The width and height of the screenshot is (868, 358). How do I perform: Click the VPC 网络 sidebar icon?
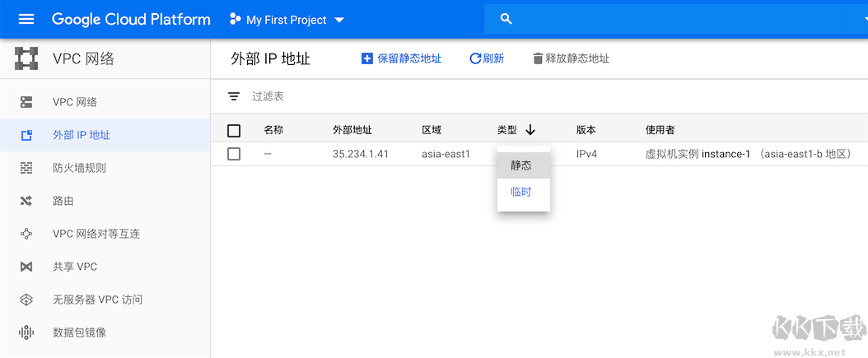pyautogui.click(x=26, y=102)
